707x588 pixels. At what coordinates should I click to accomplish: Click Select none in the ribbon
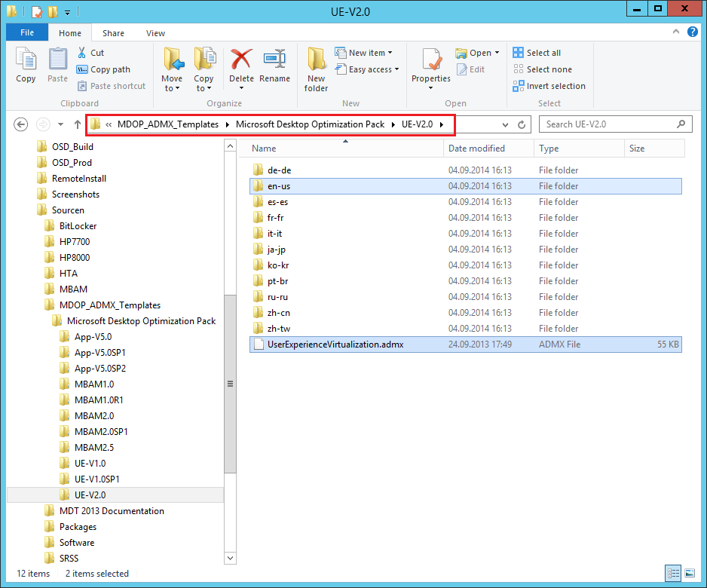click(x=543, y=69)
